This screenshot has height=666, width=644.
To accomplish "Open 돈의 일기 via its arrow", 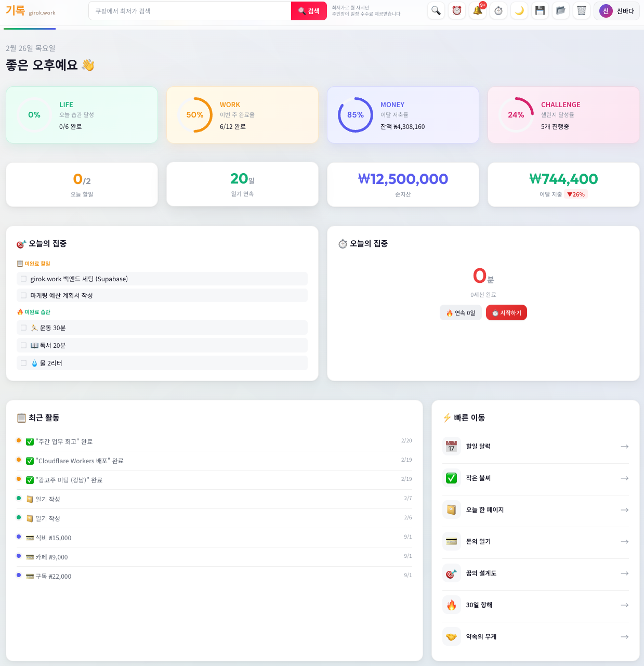I will point(624,541).
